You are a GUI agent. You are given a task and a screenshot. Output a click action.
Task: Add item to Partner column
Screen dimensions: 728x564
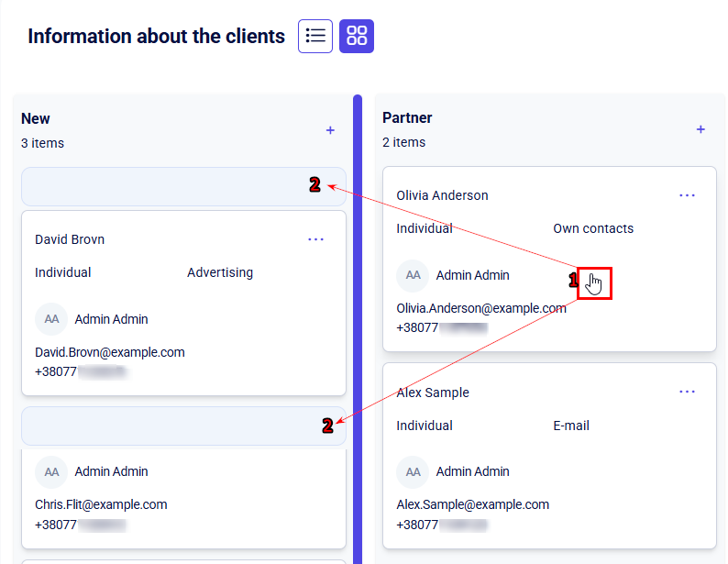pyautogui.click(x=700, y=130)
